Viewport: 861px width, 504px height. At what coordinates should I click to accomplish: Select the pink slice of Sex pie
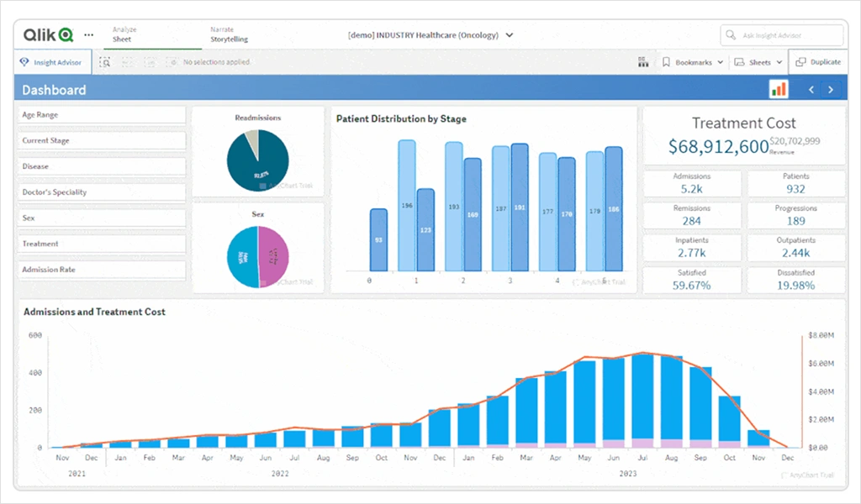point(274,254)
